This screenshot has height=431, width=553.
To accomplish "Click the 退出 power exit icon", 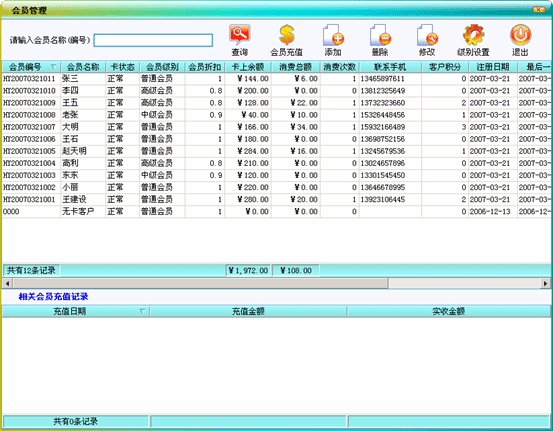I will 520,34.
